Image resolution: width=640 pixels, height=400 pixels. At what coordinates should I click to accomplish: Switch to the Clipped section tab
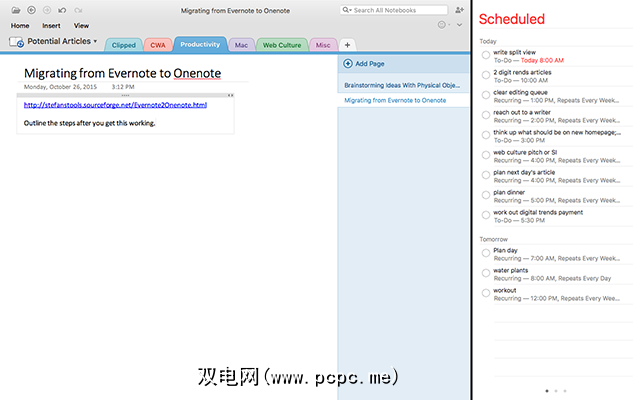[x=124, y=45]
